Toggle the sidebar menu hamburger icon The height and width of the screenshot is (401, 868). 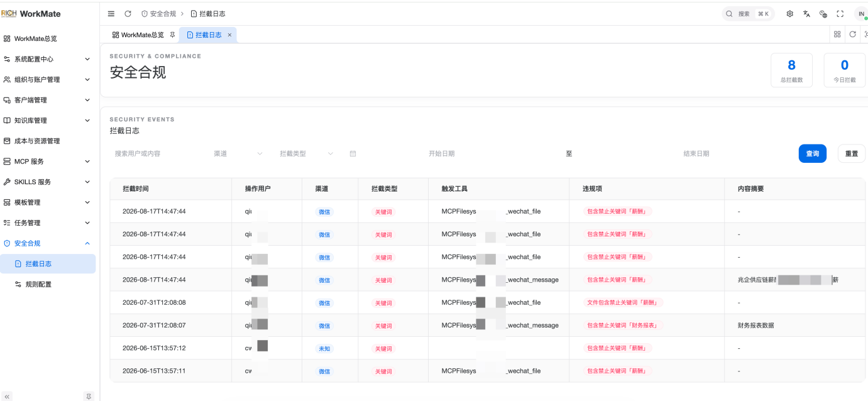pyautogui.click(x=111, y=14)
